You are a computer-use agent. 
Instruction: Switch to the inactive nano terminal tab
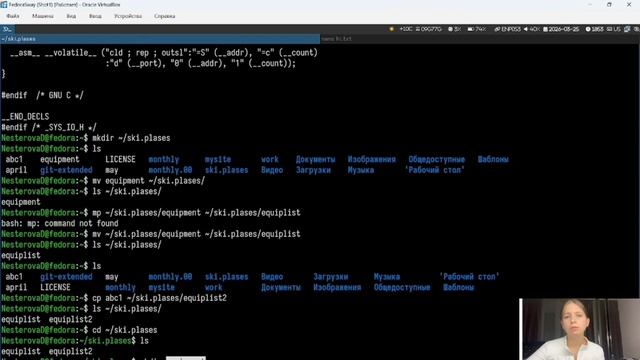(x=480, y=39)
